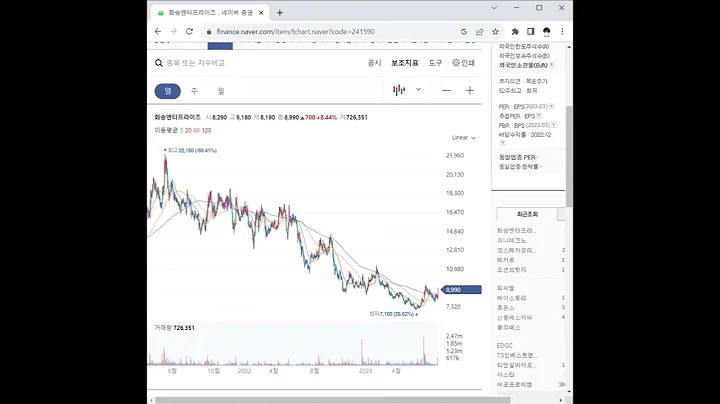
Task: Open the Linear scale dropdown
Action: [464, 138]
